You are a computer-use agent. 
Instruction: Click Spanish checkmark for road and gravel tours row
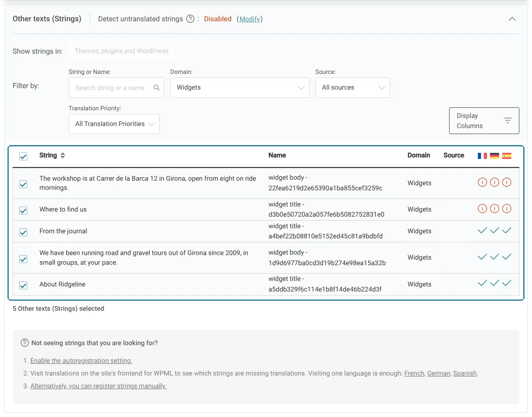(x=507, y=257)
